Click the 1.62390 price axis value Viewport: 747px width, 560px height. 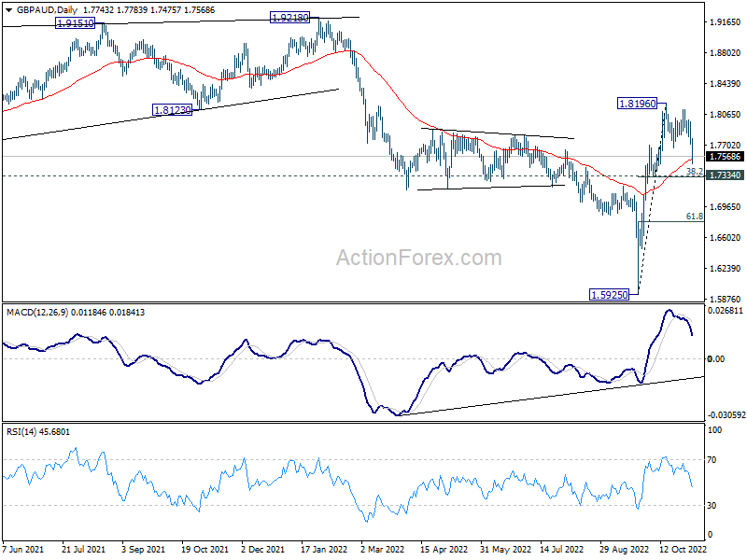tap(725, 269)
